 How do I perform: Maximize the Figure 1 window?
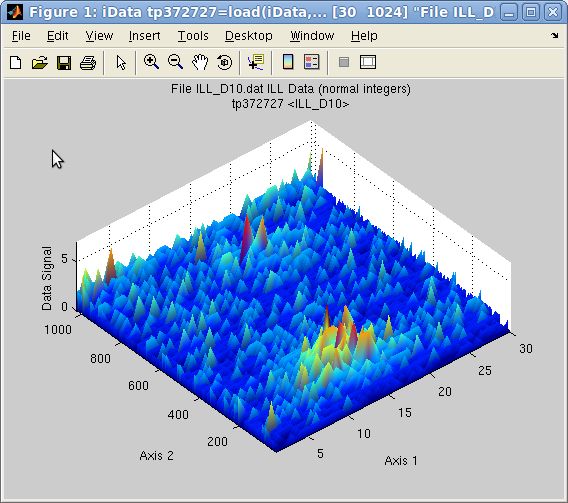click(x=531, y=12)
